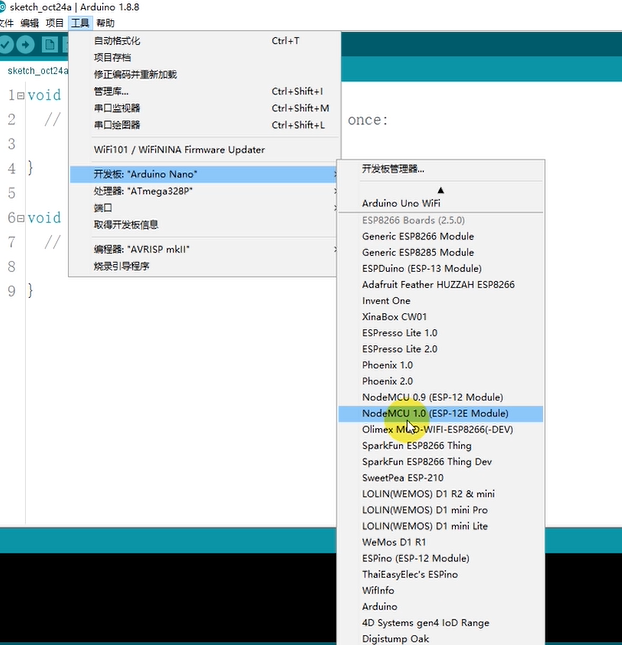The image size is (622, 645).
Task: Choose NodeMCU 1.0 (ESP-12E Module)
Action: 441,413
